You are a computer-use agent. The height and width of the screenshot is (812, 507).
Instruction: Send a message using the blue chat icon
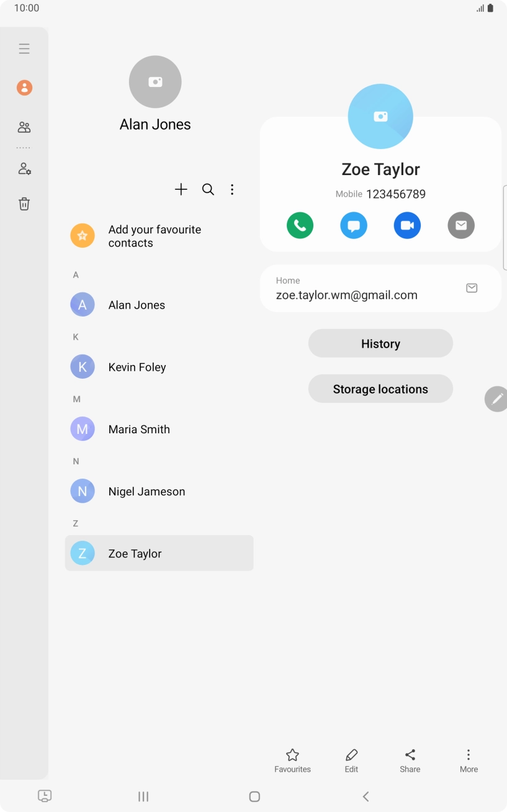(x=354, y=225)
